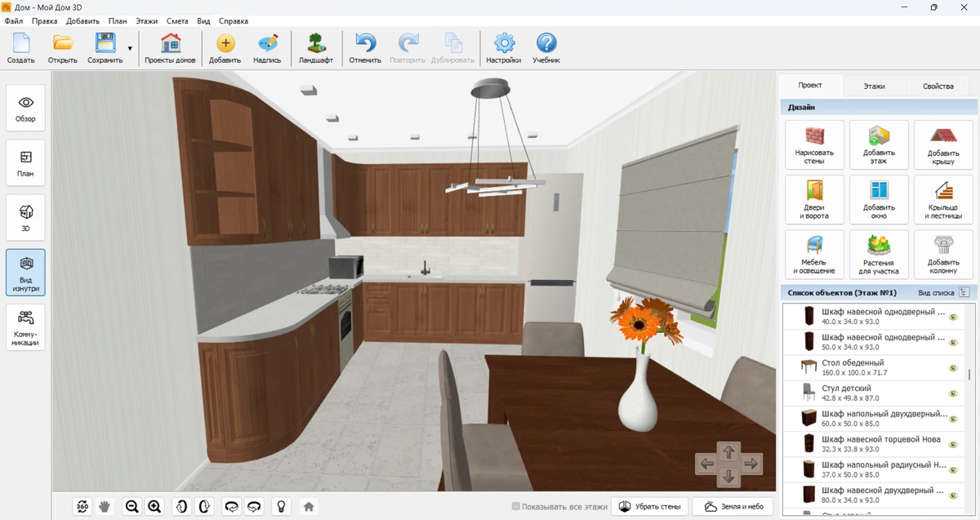Click the up arrow on navigation pad
This screenshot has height=520, width=980.
click(x=728, y=451)
